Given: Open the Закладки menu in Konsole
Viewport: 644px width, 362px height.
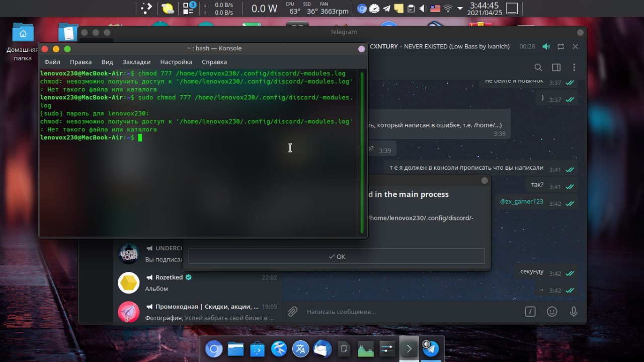Looking at the screenshot, I should (136, 62).
